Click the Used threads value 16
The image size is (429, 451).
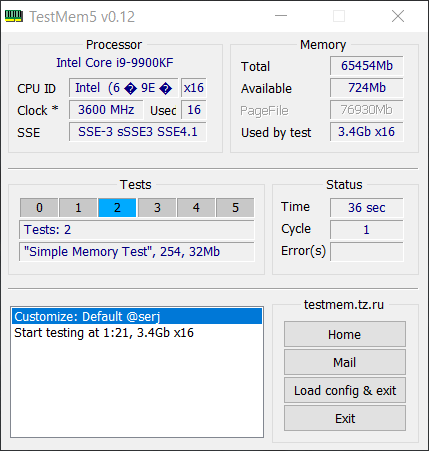coord(194,110)
